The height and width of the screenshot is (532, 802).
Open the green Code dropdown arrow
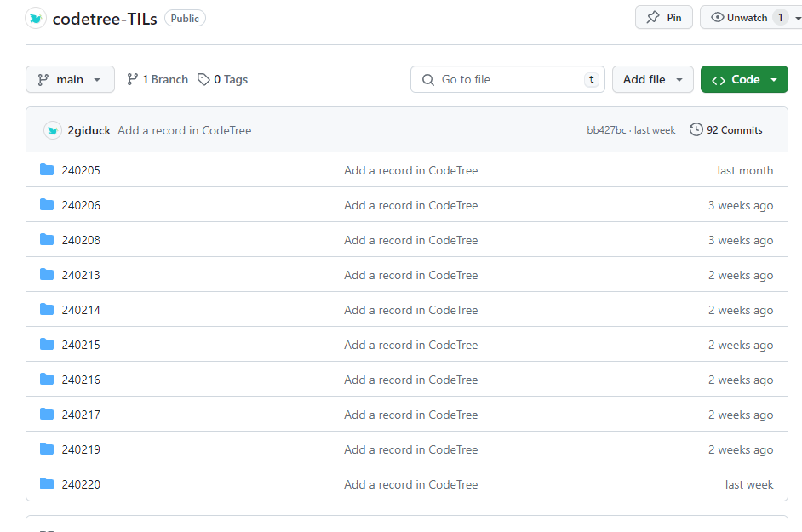click(774, 80)
